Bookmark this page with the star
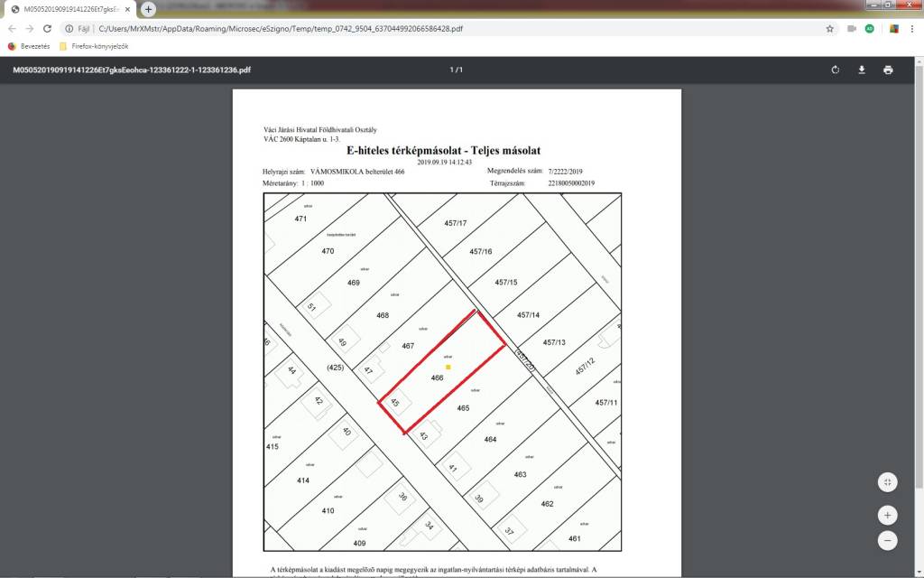Image resolution: width=924 pixels, height=578 pixels. pyautogui.click(x=830, y=28)
